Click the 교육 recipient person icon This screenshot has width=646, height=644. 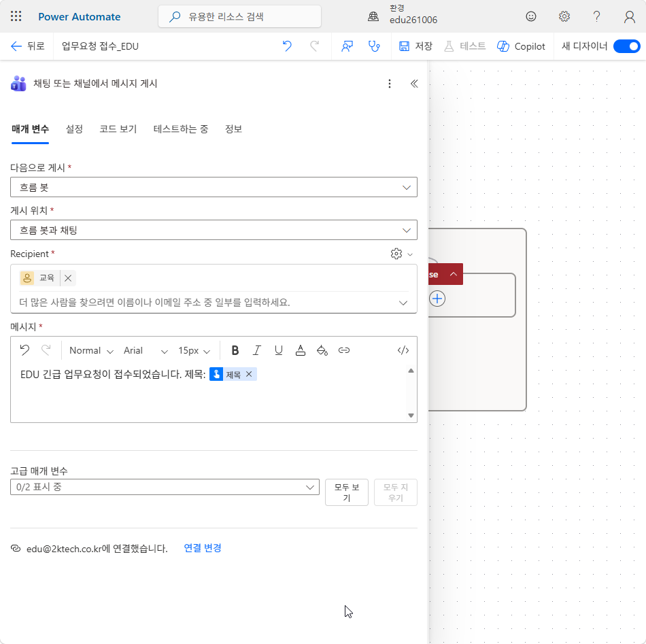pos(27,278)
